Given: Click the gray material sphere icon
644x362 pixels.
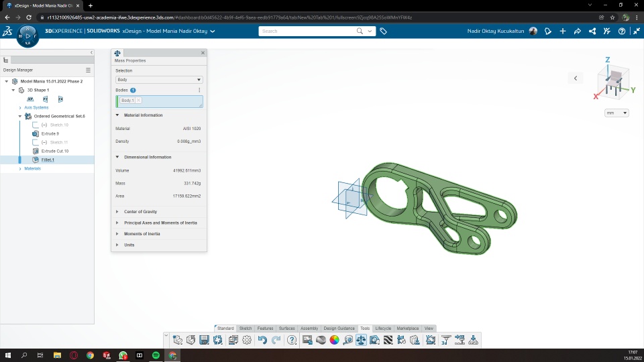Looking at the screenshot, I should 321,340.
